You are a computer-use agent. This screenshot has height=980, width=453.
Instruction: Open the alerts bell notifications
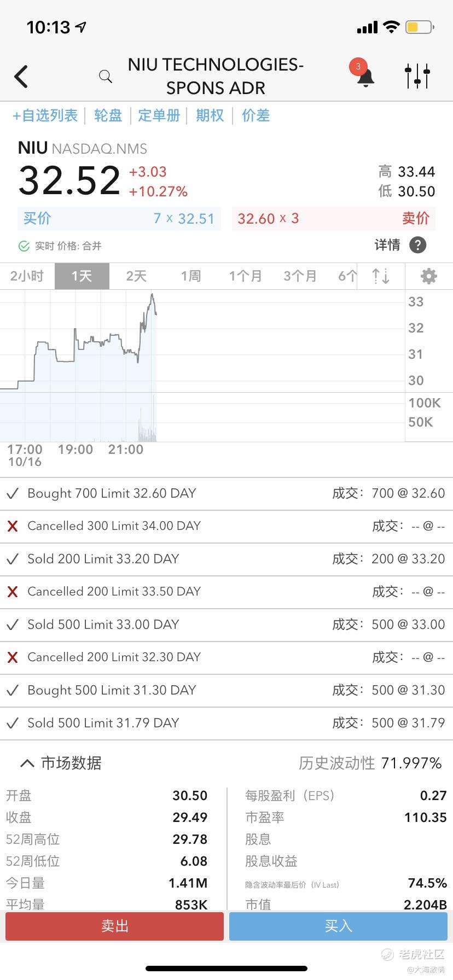point(365,77)
